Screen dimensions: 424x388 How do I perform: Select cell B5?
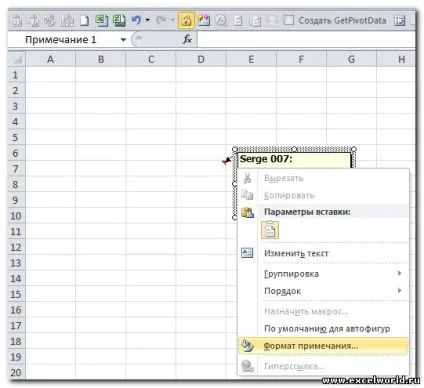click(101, 137)
